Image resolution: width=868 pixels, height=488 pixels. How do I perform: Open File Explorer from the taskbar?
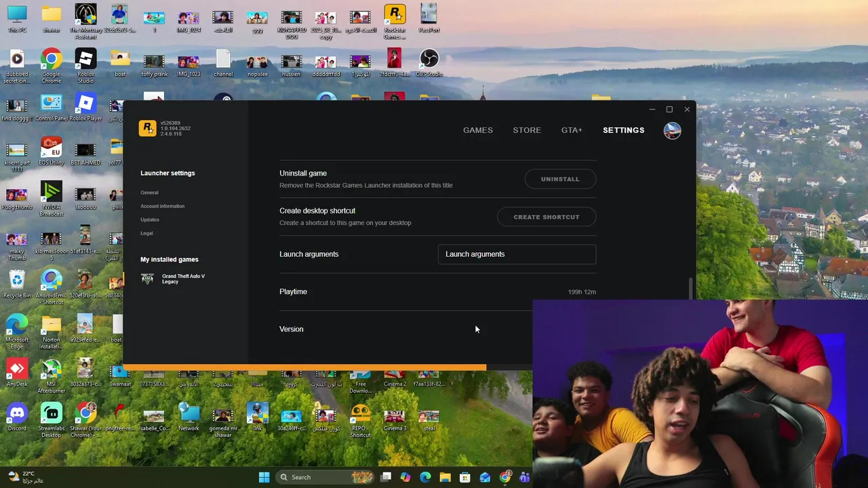tap(445, 477)
